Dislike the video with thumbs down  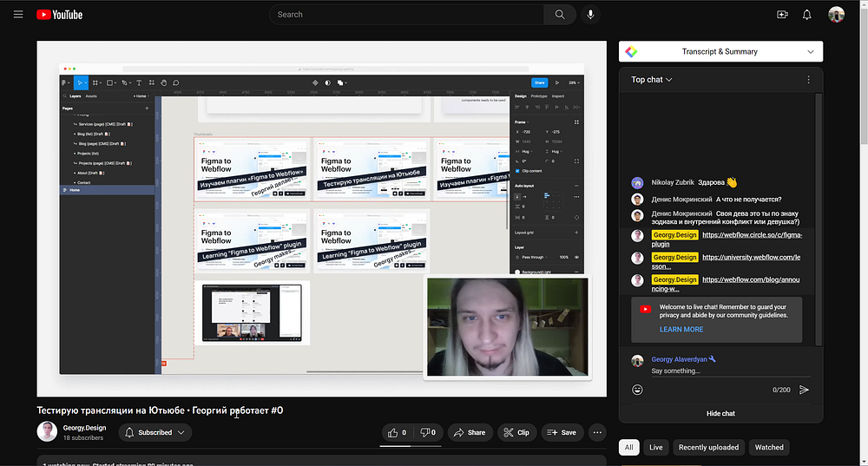(x=428, y=432)
